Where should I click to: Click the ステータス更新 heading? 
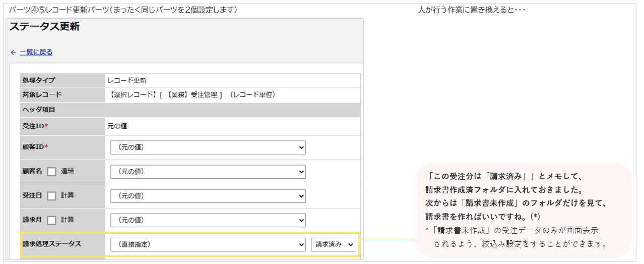coord(44,27)
